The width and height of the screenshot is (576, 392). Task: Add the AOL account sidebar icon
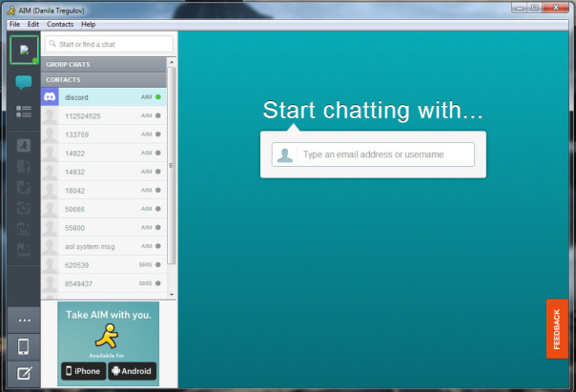pos(24,250)
